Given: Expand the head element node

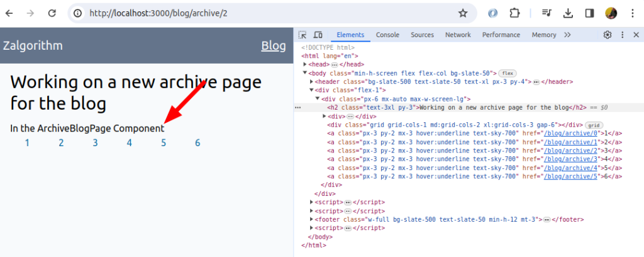Looking at the screenshot, I should tap(305, 64).
